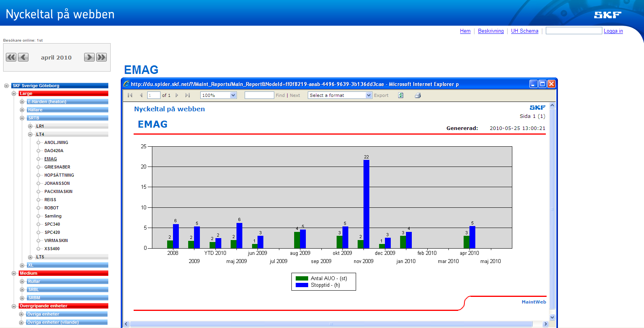Select SPC420 in the tree
Screen dimensions: 644x328
52,233
